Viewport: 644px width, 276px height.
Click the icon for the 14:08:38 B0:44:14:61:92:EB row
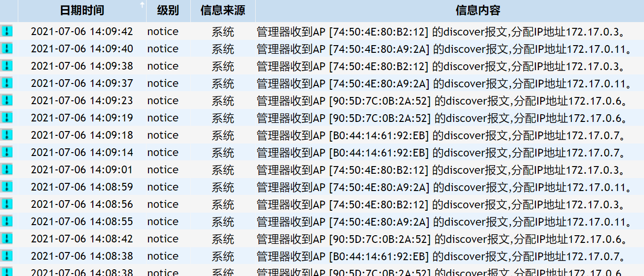click(x=7, y=256)
